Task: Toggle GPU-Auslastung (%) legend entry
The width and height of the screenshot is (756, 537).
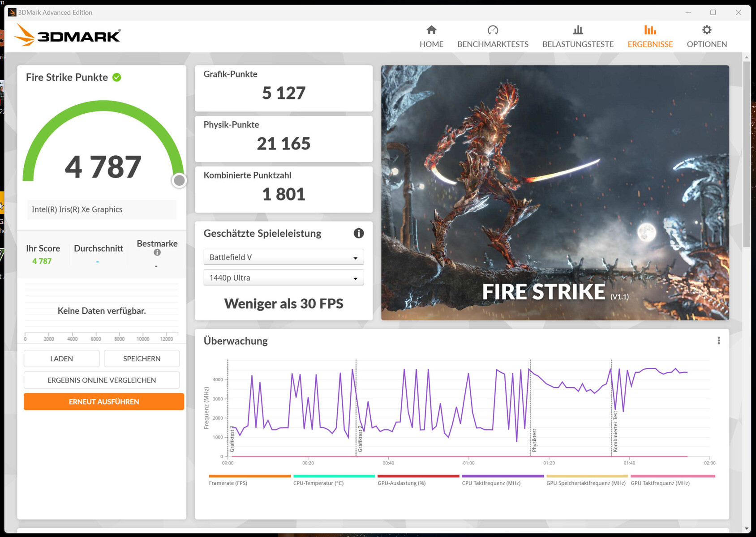Action: tap(418, 480)
